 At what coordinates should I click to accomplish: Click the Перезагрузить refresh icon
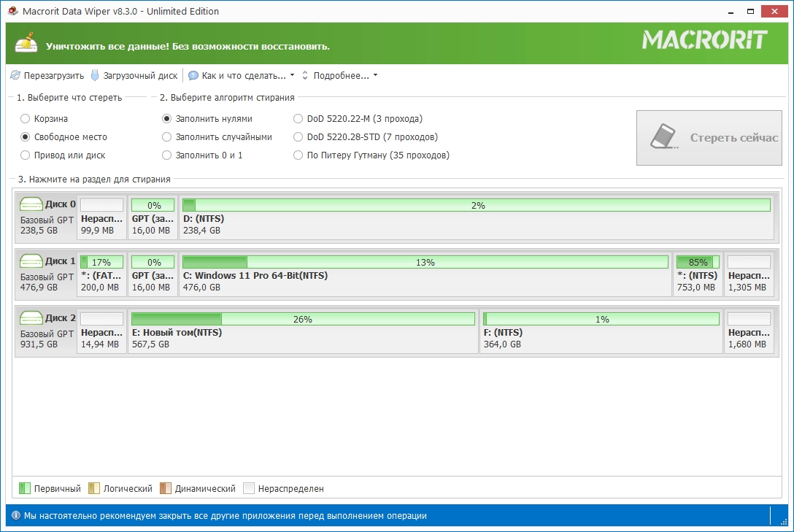pos(15,75)
